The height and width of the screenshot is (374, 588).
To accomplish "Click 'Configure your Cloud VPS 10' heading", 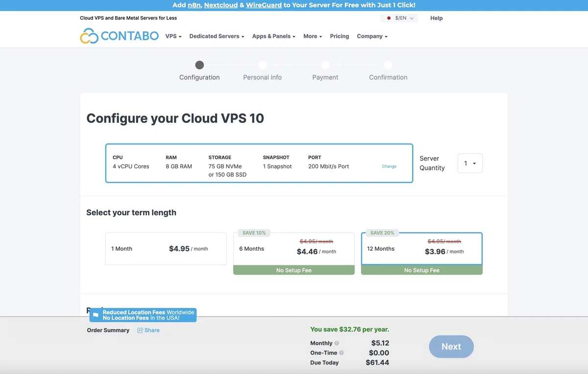I will point(175,118).
